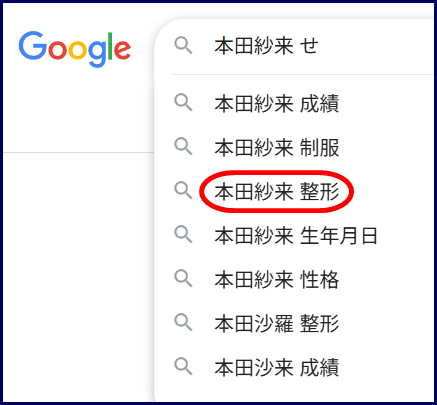Viewport: 437px width, 405px height.
Task: Click magnifier icon beside 本田紗来 成績
Action: coord(183,103)
